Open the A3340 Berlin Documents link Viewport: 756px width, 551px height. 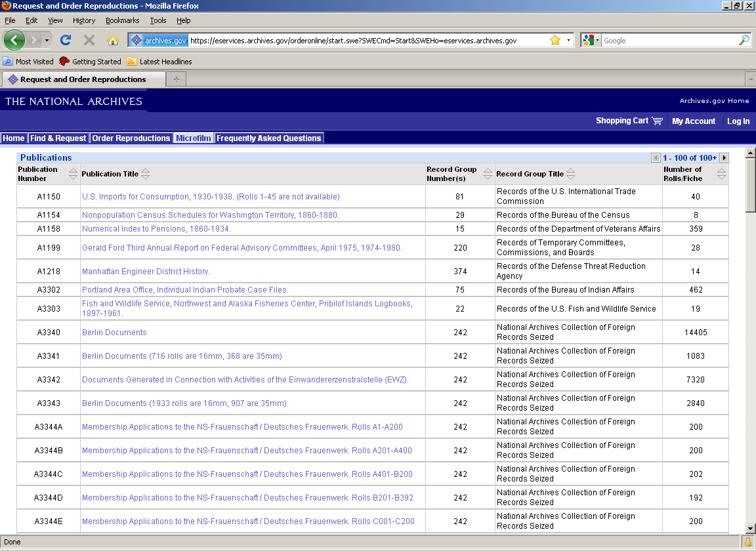pyautogui.click(x=114, y=332)
